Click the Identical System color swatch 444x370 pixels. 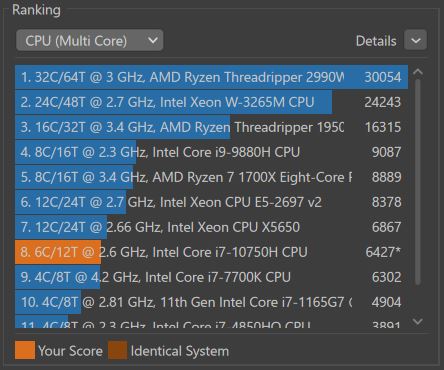(x=118, y=350)
